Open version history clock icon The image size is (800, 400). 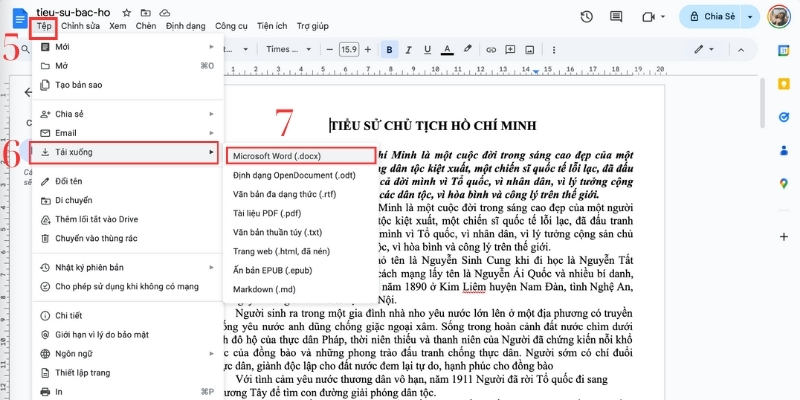click(586, 17)
